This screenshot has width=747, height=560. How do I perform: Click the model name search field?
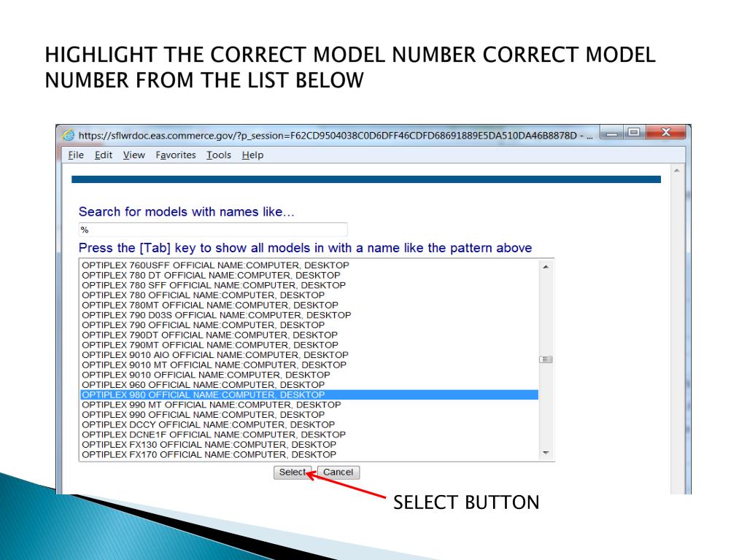click(213, 230)
